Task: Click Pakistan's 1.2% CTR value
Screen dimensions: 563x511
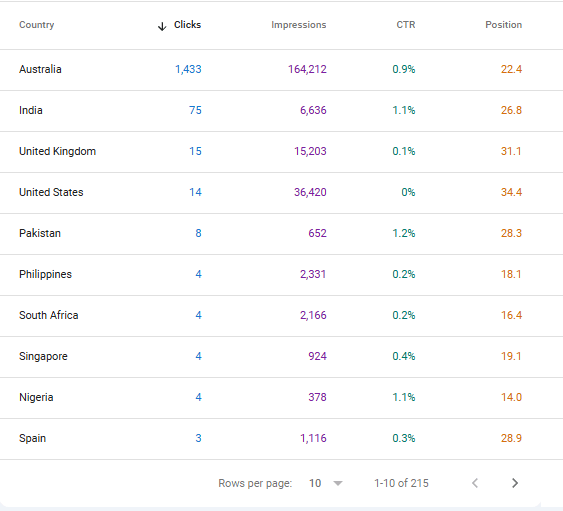Action: [404, 233]
